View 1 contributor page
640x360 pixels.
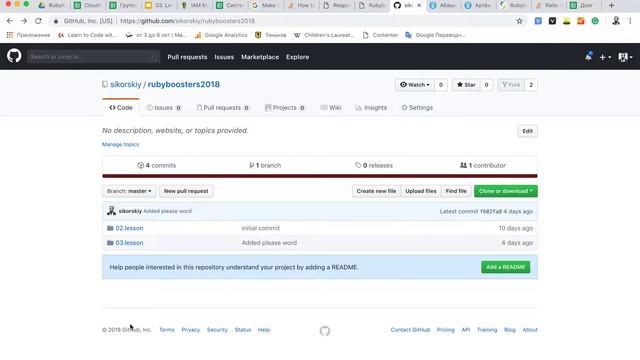click(x=482, y=165)
